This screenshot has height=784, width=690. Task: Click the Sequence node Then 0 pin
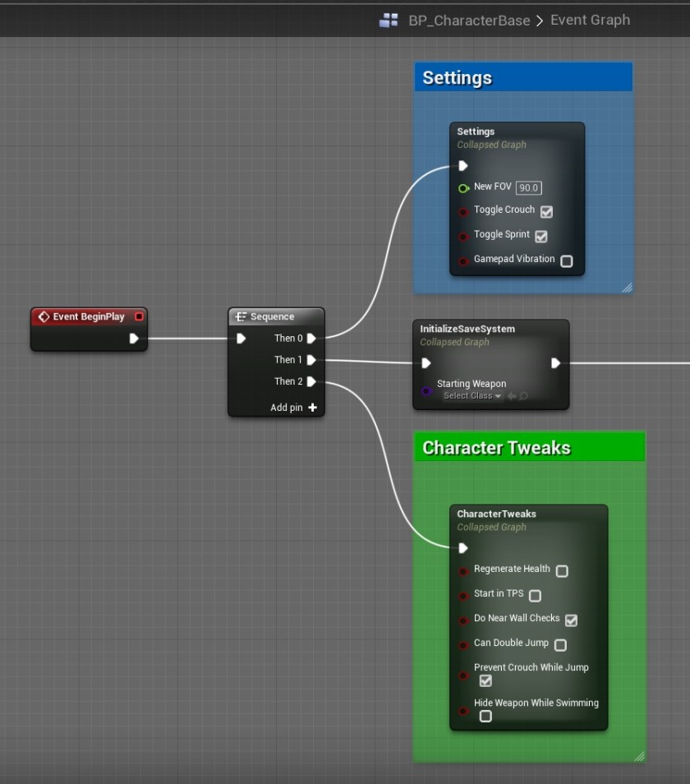[311, 338]
